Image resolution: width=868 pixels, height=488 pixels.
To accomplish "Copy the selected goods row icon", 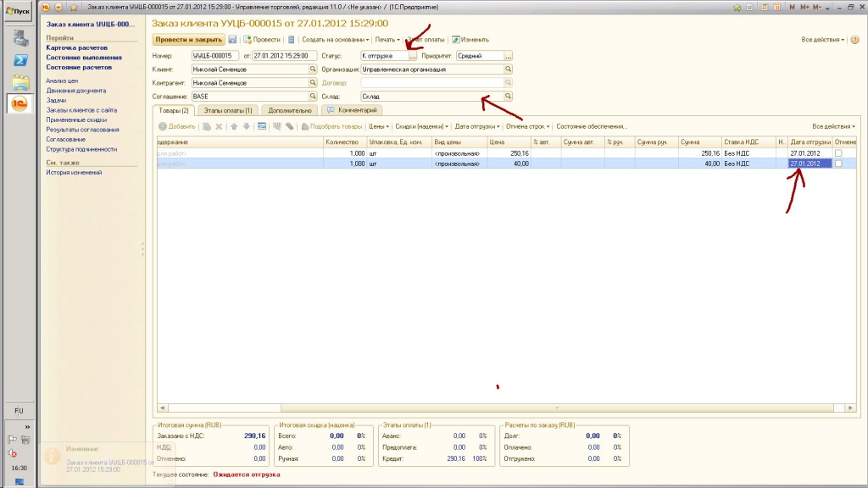I will click(x=207, y=127).
